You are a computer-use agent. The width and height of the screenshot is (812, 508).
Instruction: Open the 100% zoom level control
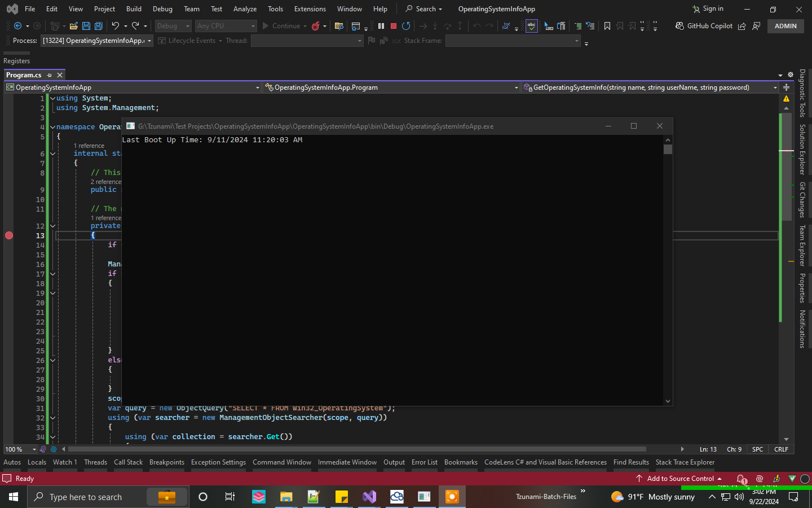tap(20, 449)
